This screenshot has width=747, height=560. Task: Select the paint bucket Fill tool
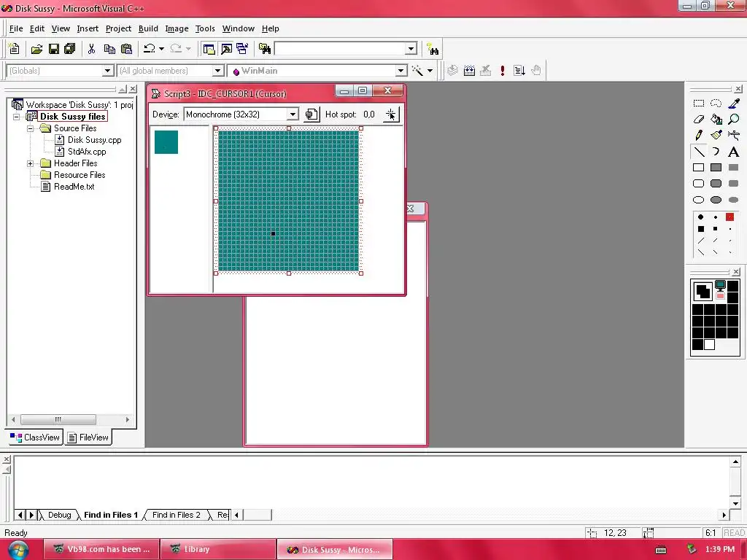pos(716,119)
